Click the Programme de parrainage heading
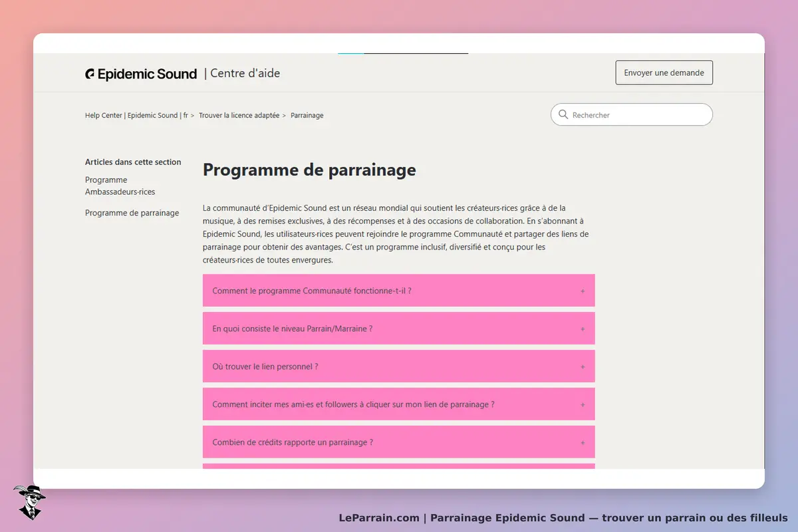 (x=309, y=170)
